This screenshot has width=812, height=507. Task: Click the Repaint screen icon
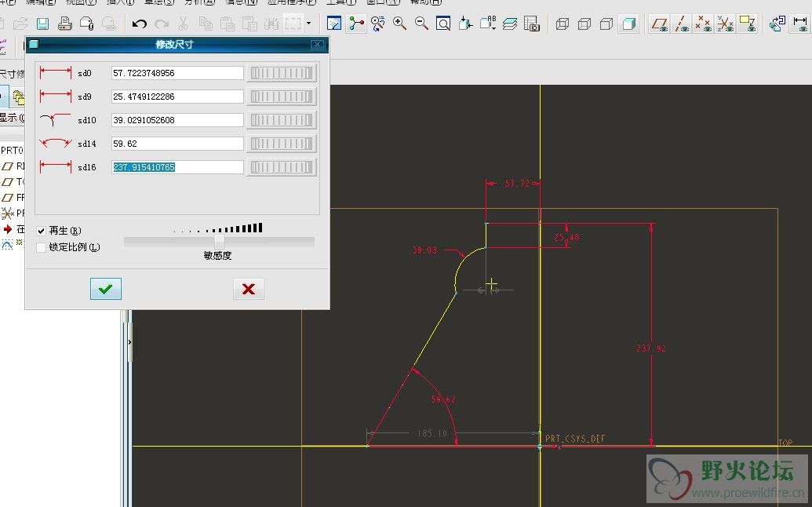(334, 24)
